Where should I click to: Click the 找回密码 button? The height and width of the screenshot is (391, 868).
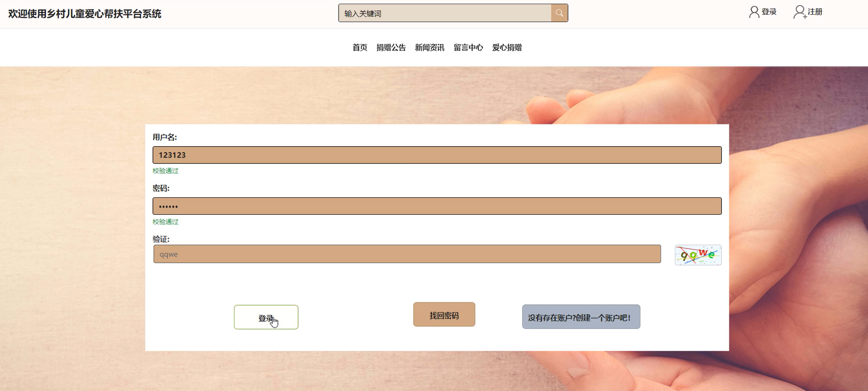[444, 314]
